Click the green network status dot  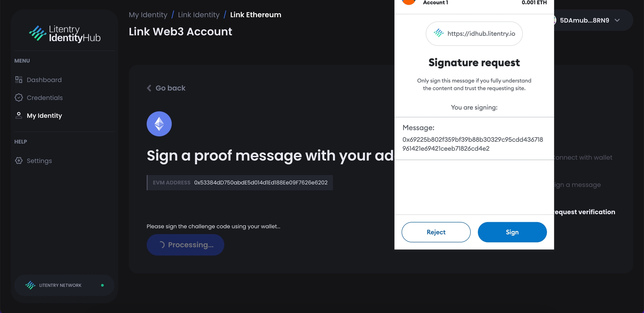tap(102, 285)
